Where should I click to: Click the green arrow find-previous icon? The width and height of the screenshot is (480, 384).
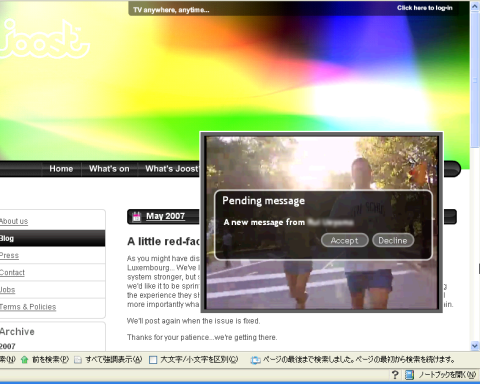24,360
